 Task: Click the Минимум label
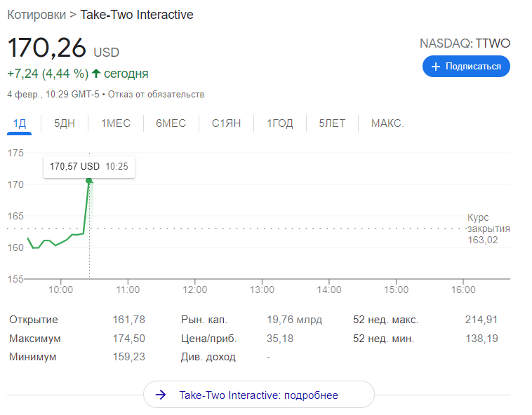coord(32,357)
